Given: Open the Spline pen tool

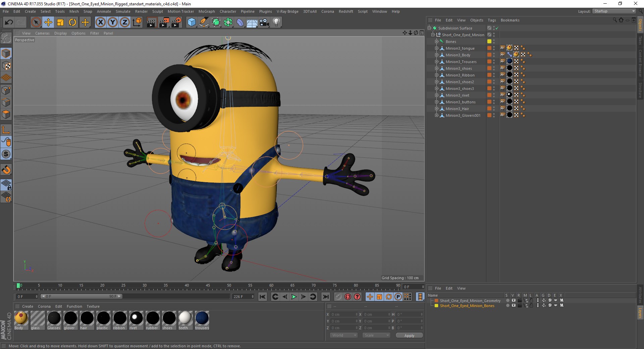Looking at the screenshot, I should (x=204, y=22).
